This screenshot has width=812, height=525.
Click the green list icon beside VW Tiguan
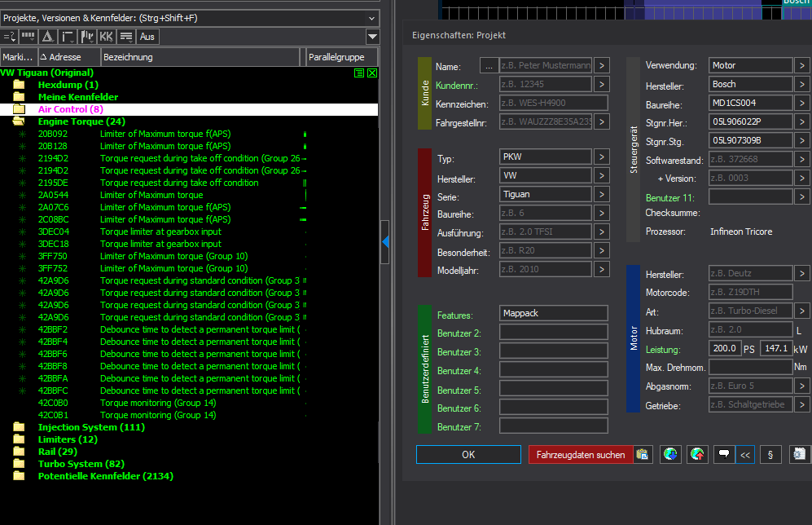point(359,73)
